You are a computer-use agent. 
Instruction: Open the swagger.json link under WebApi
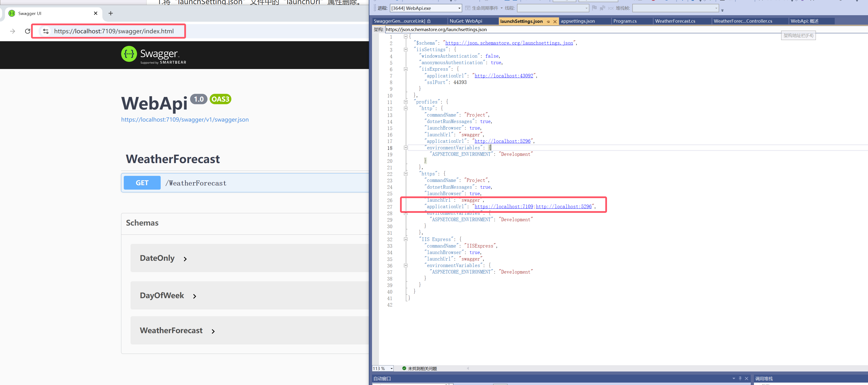pyautogui.click(x=185, y=120)
